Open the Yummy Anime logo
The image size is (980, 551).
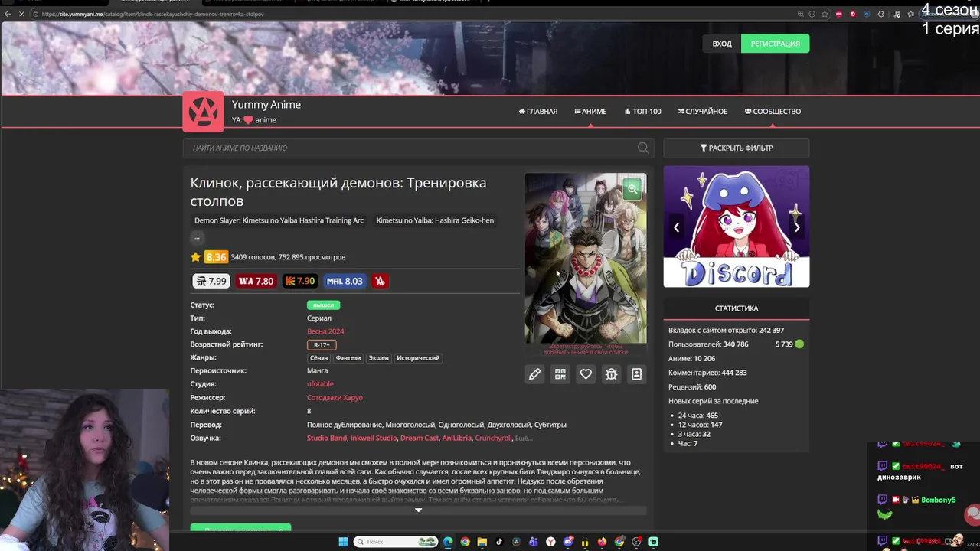click(x=203, y=112)
